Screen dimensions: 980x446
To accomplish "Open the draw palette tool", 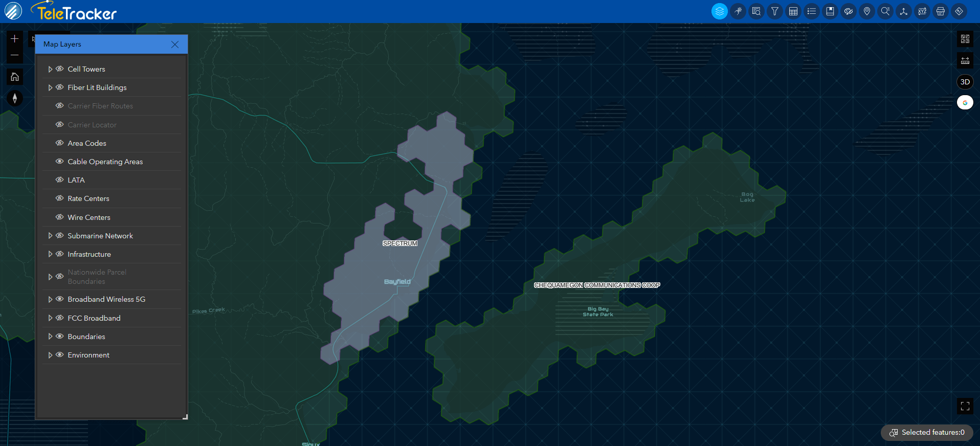I will click(x=849, y=11).
